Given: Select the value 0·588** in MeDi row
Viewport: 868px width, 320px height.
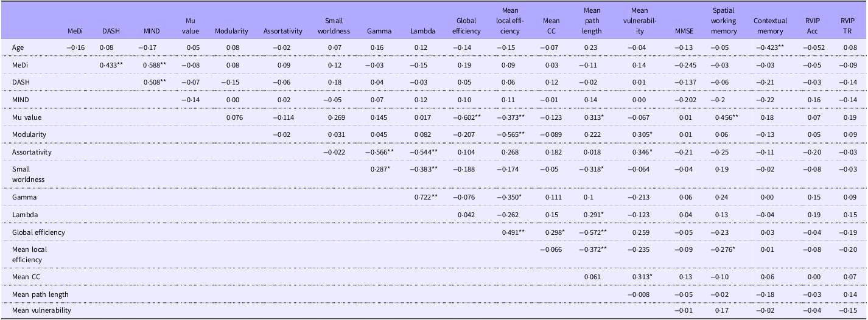Looking at the screenshot, I should coord(155,64).
